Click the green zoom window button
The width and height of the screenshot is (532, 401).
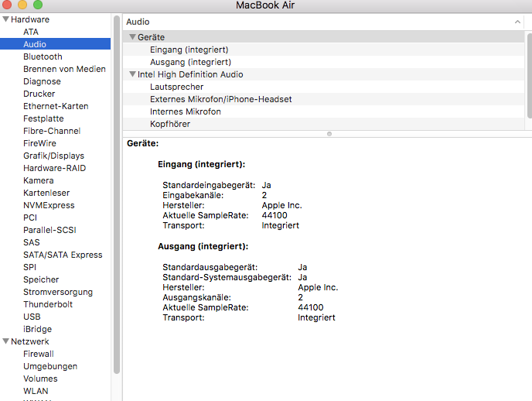[38, 5]
